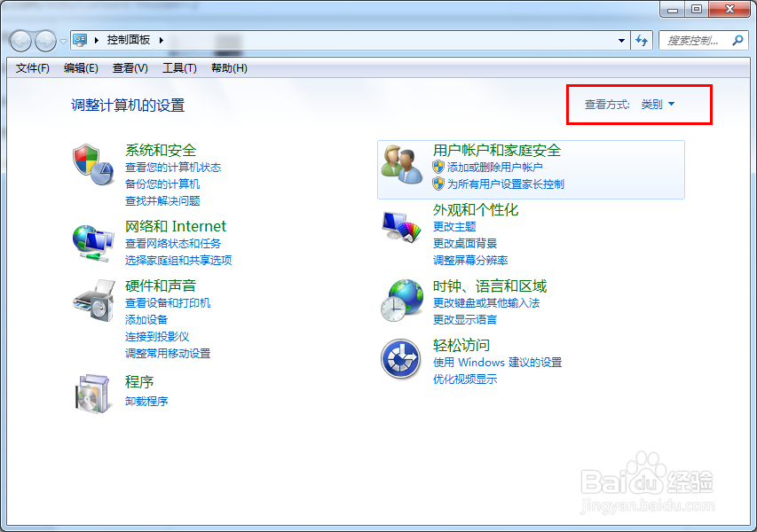
Task: Click 查找并解决问题 link
Action: 162,200
